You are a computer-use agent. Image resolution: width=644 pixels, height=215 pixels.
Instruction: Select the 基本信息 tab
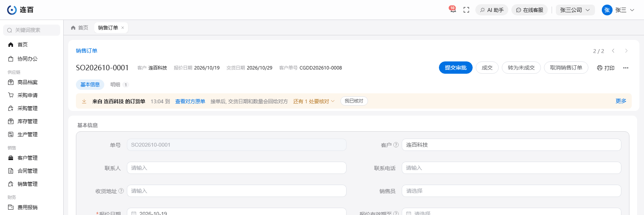click(x=90, y=84)
